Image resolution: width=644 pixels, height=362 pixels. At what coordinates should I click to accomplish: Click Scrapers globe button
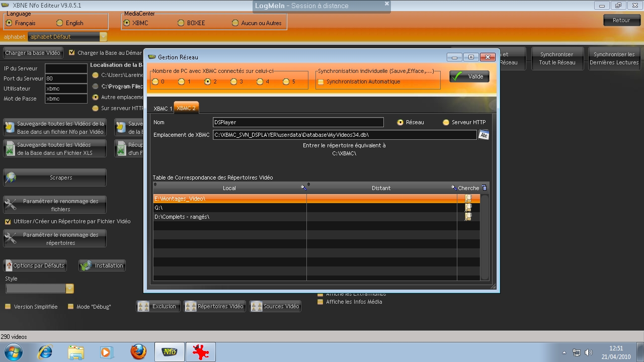click(x=55, y=177)
